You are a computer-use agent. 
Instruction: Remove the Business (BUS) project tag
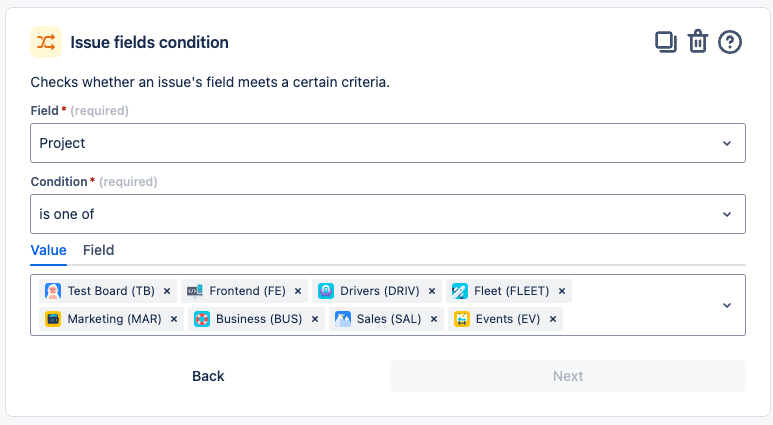[315, 319]
